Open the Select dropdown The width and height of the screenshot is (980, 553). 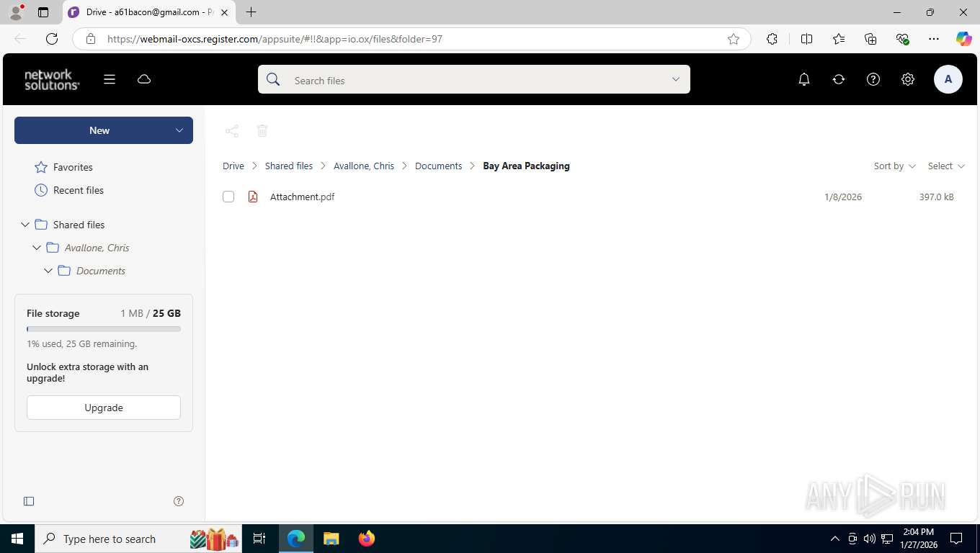[x=946, y=166]
